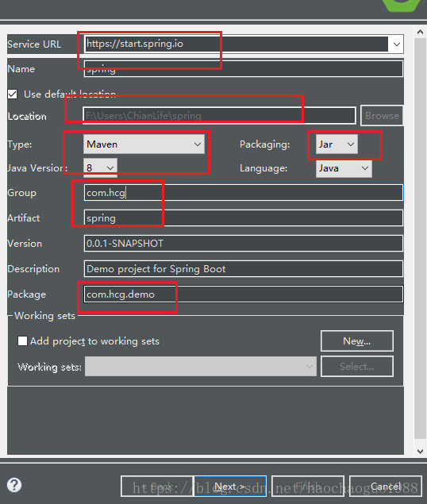Click the vertical scrollbar thumb

pos(420,238)
